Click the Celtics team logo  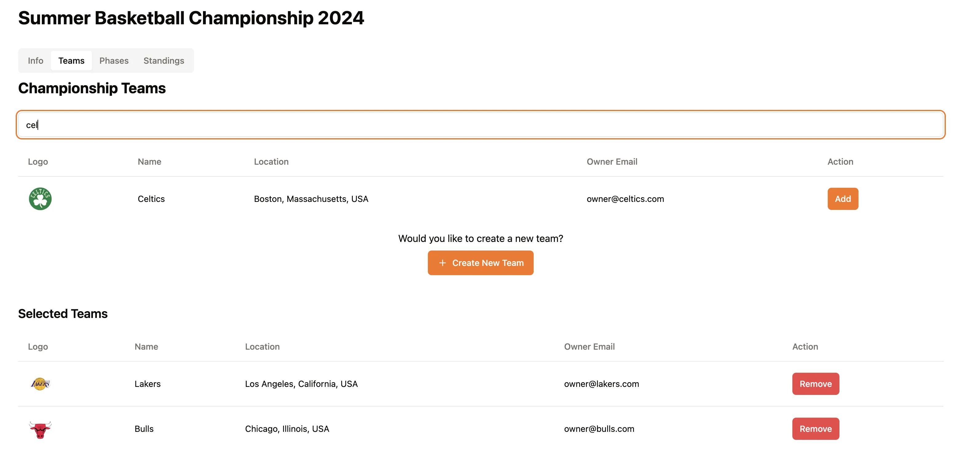[40, 199]
